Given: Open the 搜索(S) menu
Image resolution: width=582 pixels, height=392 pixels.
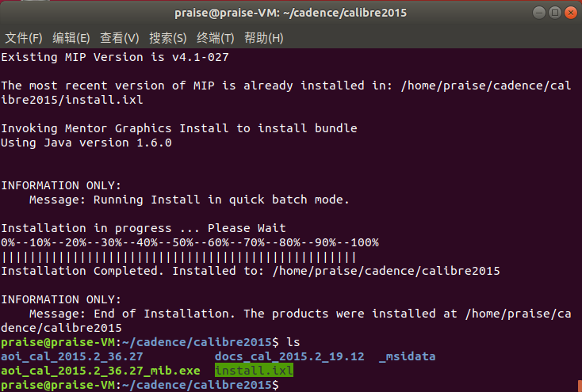Looking at the screenshot, I should [x=168, y=38].
